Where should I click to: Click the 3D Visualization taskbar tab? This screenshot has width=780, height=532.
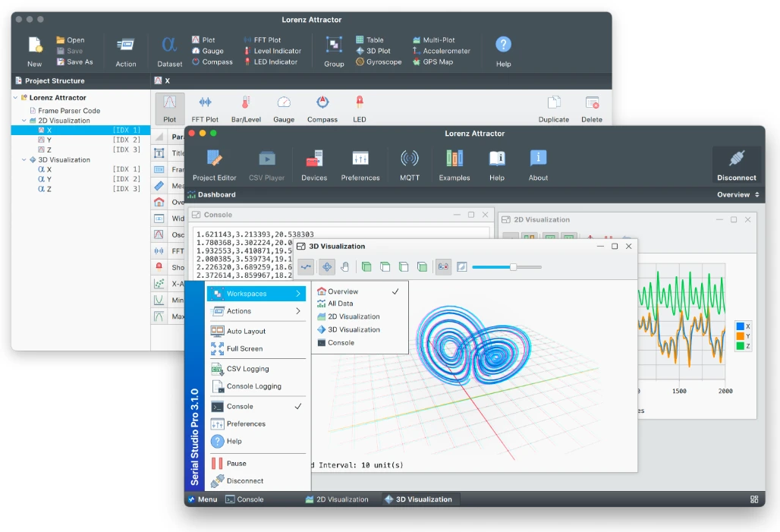click(x=421, y=499)
